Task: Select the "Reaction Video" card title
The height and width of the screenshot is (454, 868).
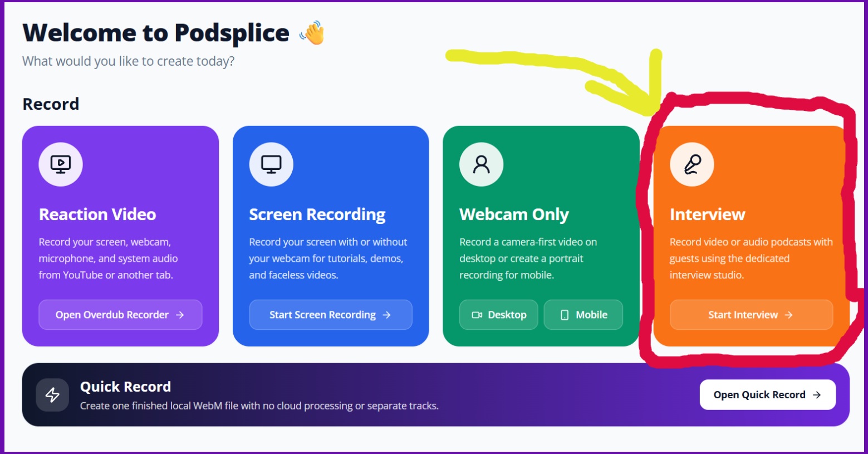Action: click(x=97, y=214)
